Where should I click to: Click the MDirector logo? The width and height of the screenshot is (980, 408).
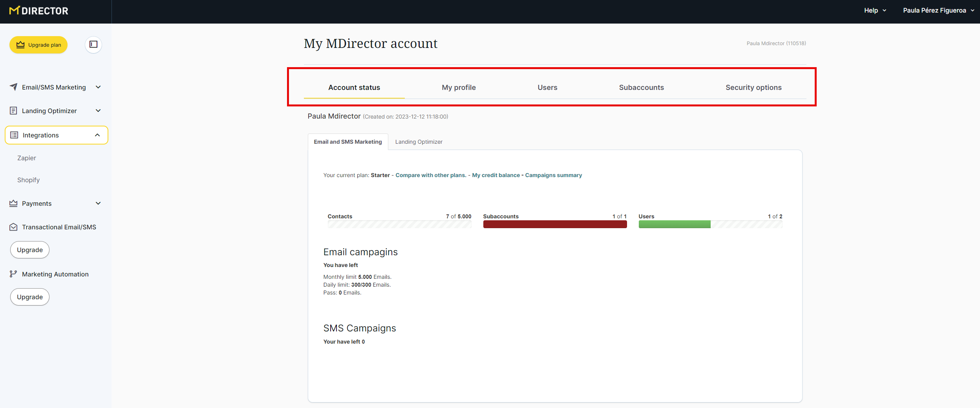click(x=39, y=11)
